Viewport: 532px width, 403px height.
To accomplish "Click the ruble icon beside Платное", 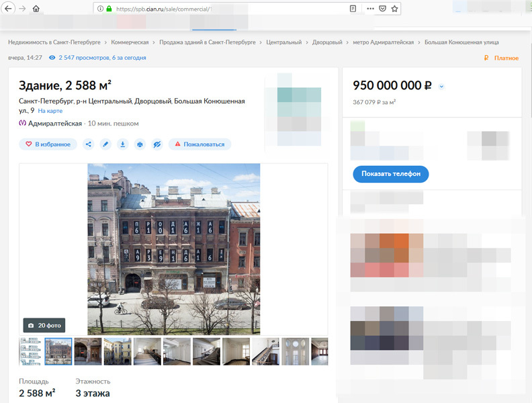I will click(x=486, y=58).
